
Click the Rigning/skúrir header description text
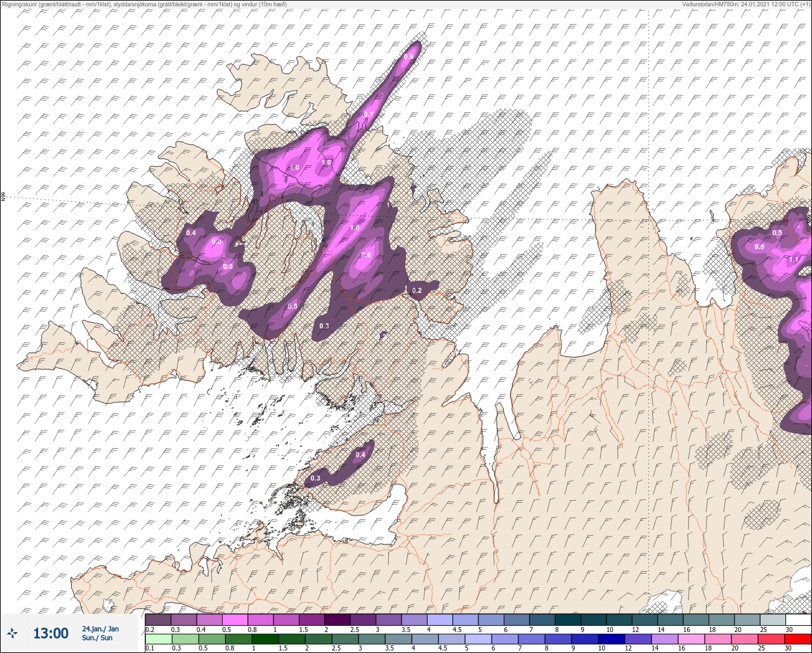pos(145,4)
